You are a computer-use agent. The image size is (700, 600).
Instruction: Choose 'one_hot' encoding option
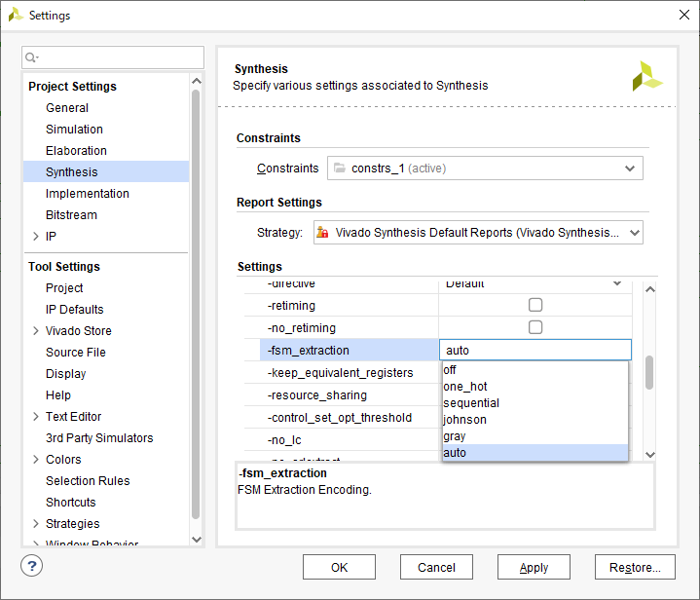534,387
